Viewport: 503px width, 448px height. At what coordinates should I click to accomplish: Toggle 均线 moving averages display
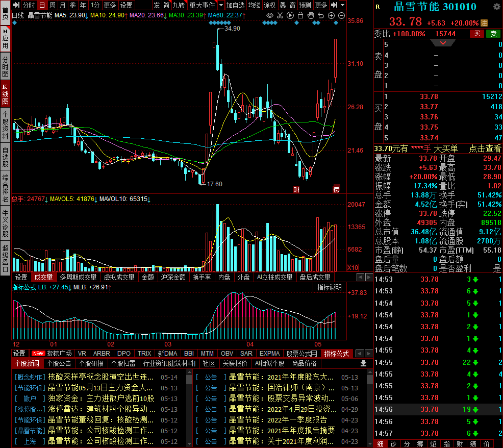[x=254, y=5]
